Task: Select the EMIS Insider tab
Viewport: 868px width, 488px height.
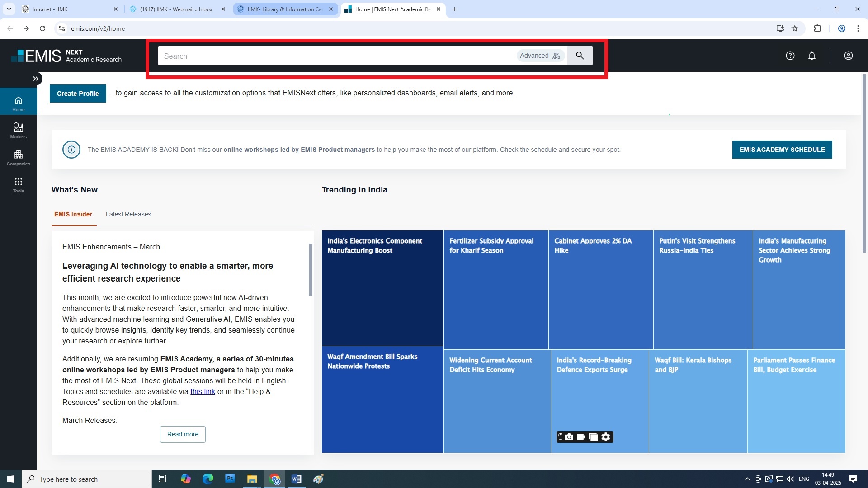Action: [73, 214]
